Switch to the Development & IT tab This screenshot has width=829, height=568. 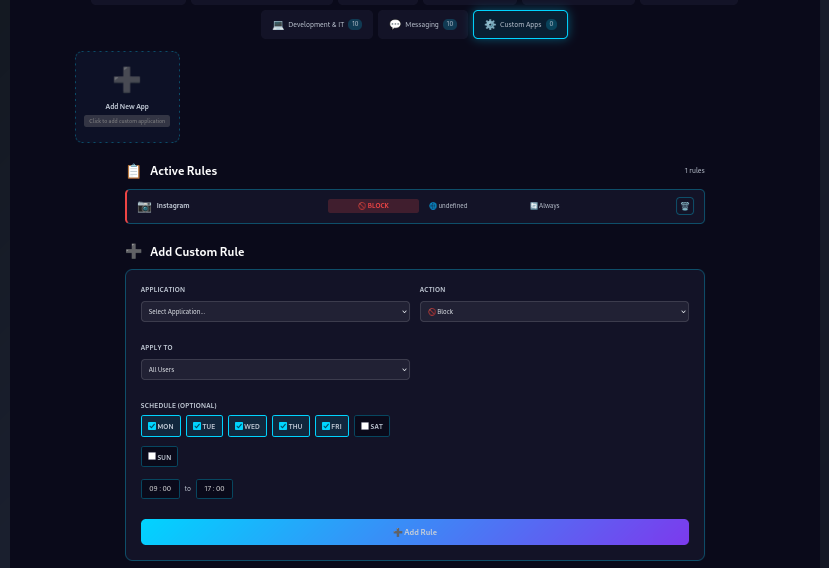[x=316, y=24]
